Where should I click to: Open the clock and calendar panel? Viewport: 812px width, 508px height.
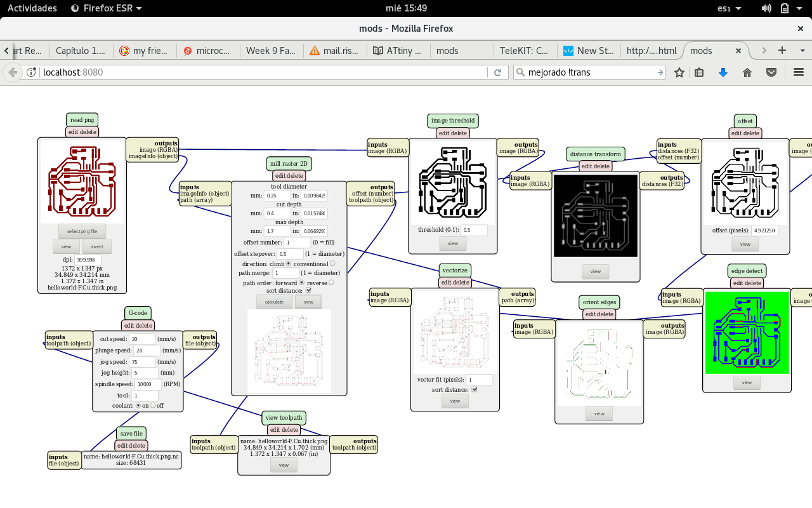[x=406, y=8]
